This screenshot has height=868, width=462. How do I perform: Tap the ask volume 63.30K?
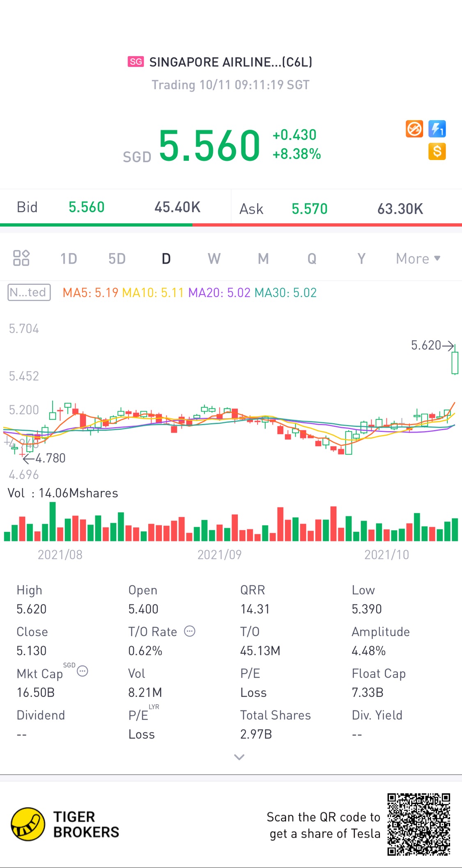pos(400,209)
